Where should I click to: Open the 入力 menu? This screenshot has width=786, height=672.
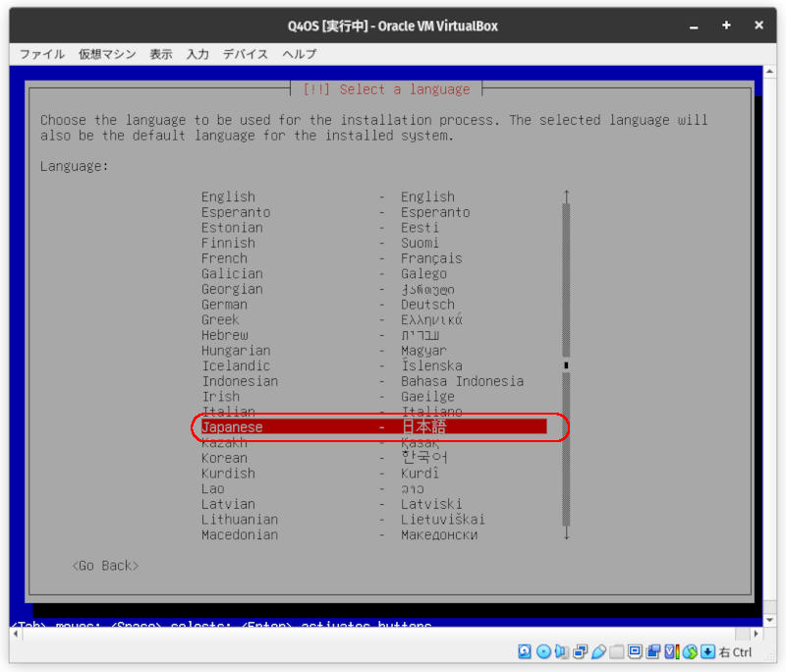tap(197, 54)
